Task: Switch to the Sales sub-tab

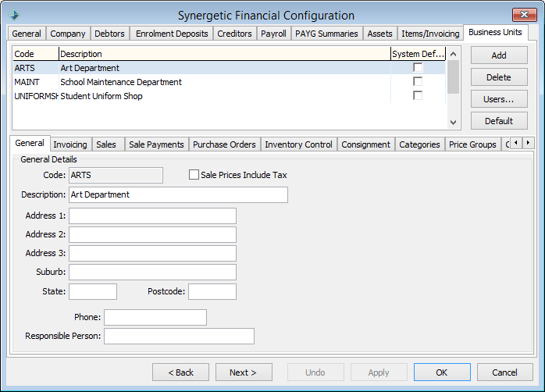Action: pos(106,144)
